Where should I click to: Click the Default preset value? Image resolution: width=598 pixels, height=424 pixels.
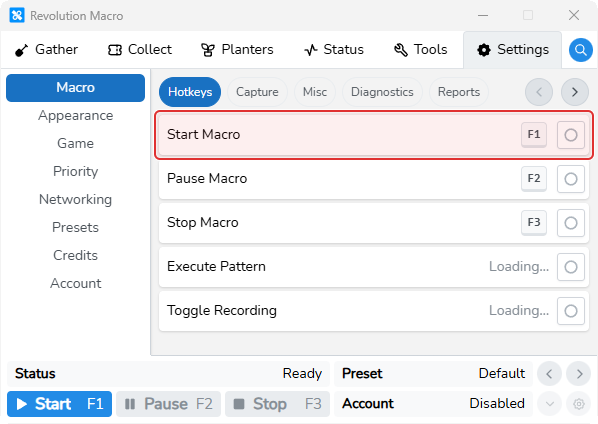coord(502,373)
